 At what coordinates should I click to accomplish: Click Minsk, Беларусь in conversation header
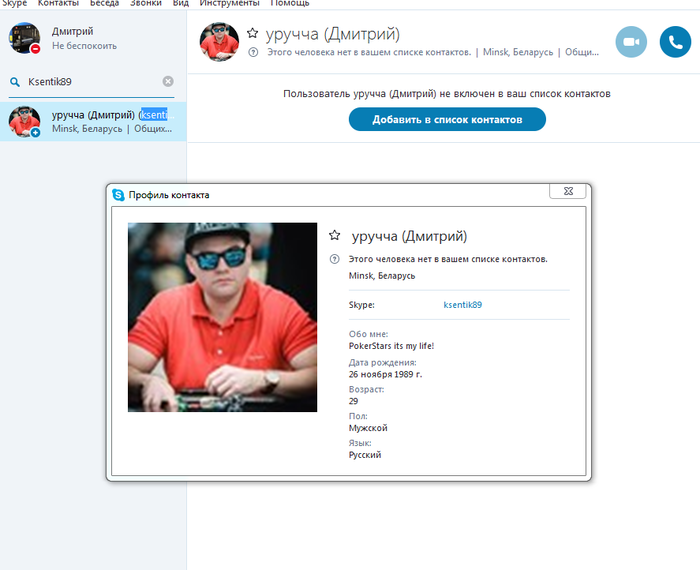[x=518, y=52]
